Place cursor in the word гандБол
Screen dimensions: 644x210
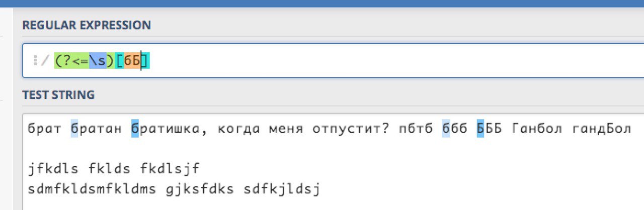coord(602,129)
